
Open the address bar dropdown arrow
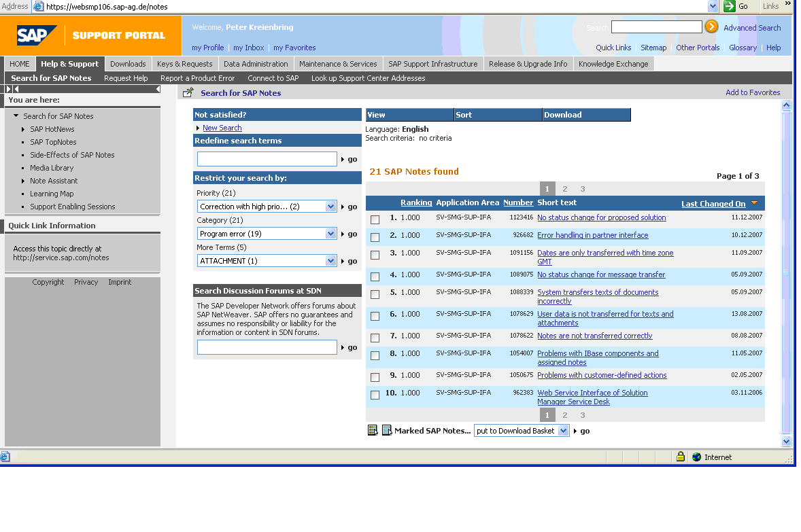pyautogui.click(x=713, y=6)
